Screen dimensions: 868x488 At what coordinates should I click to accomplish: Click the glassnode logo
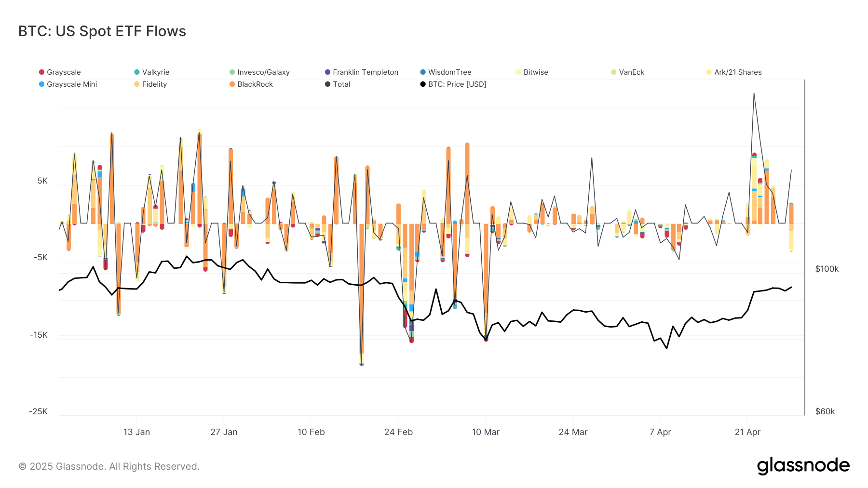pyautogui.click(x=803, y=465)
